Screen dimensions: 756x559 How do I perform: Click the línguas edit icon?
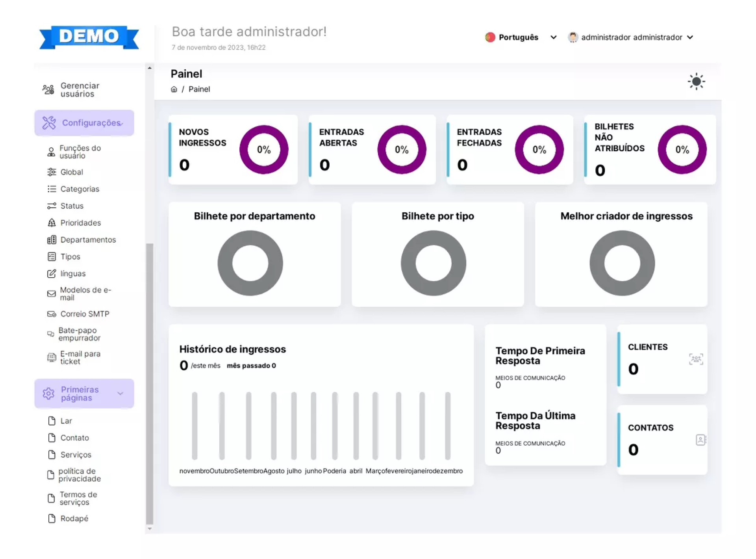52,274
